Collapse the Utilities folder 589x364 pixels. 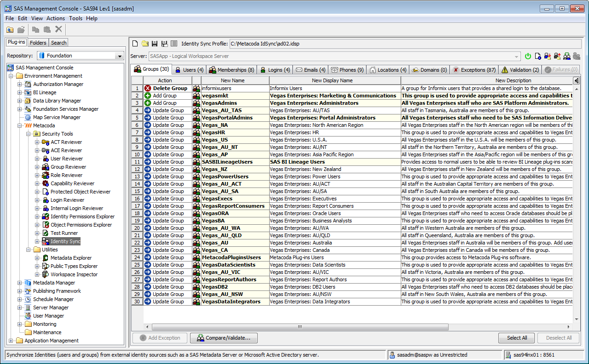pyautogui.click(x=28, y=250)
